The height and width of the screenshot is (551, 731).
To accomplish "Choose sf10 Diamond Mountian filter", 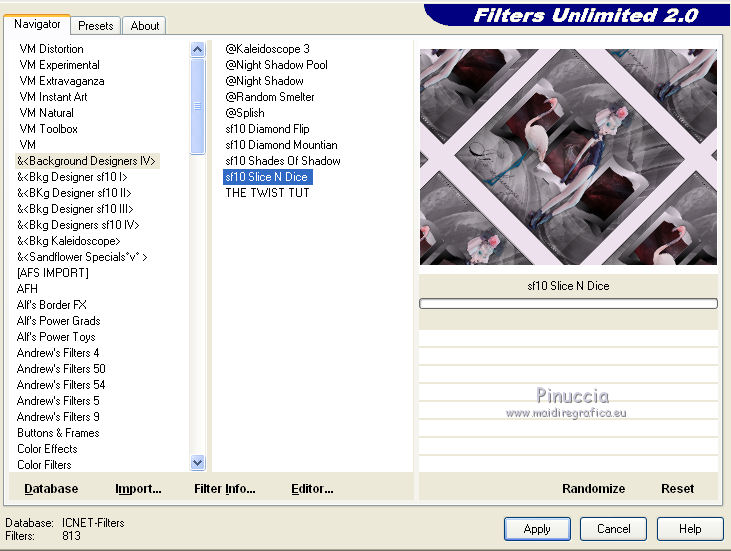I will pyautogui.click(x=281, y=145).
